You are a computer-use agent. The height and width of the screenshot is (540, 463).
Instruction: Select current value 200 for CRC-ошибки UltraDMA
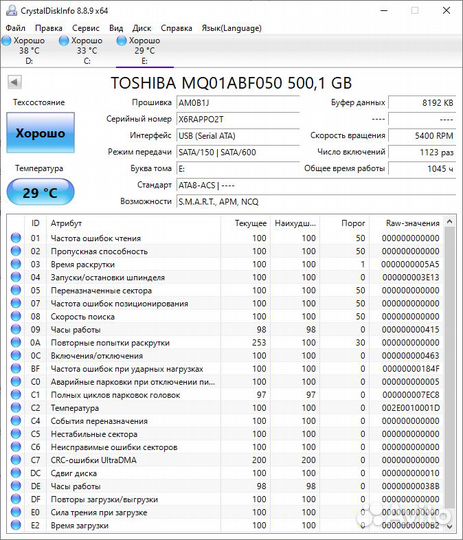(259, 460)
